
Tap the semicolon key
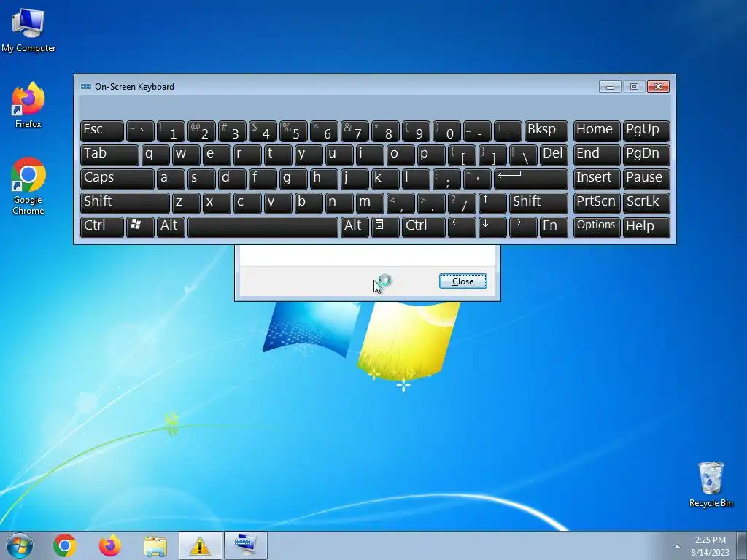446,179
